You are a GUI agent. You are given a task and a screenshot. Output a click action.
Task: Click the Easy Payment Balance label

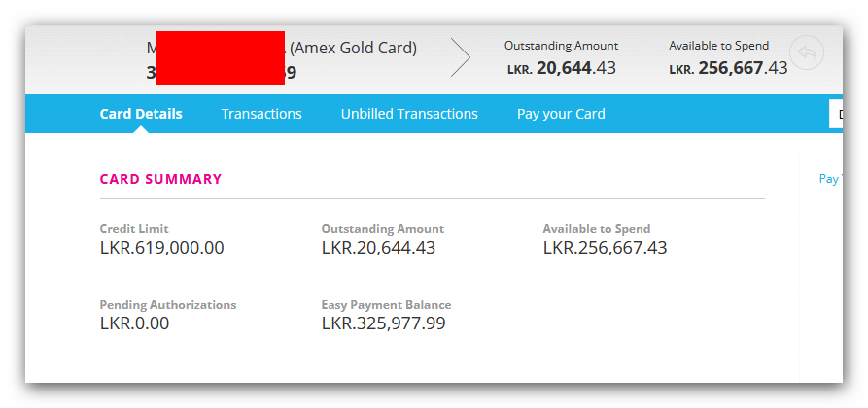tap(387, 305)
